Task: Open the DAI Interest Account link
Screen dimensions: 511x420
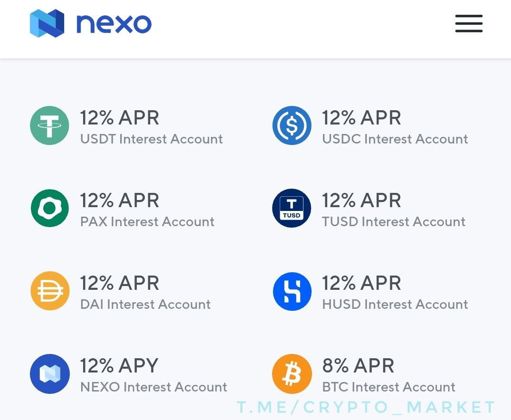Action: [x=145, y=304]
